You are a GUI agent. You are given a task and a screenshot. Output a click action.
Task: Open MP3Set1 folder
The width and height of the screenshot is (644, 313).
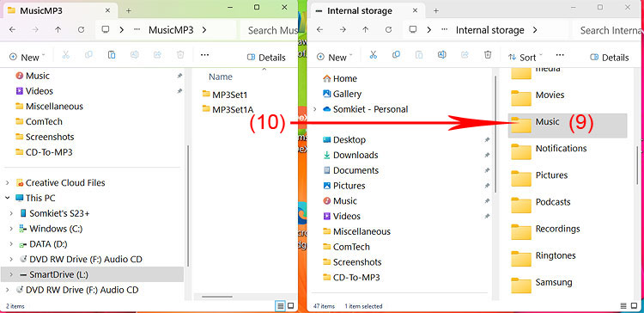point(225,95)
